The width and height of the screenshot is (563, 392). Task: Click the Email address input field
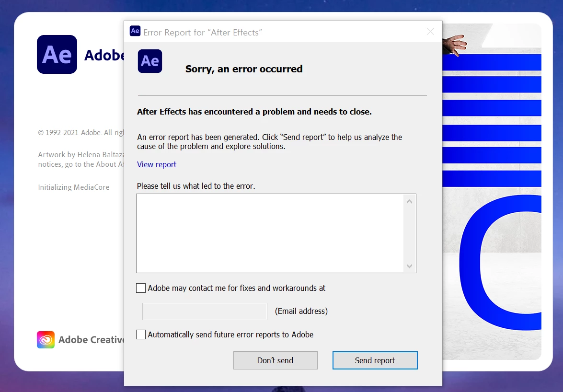(205, 311)
